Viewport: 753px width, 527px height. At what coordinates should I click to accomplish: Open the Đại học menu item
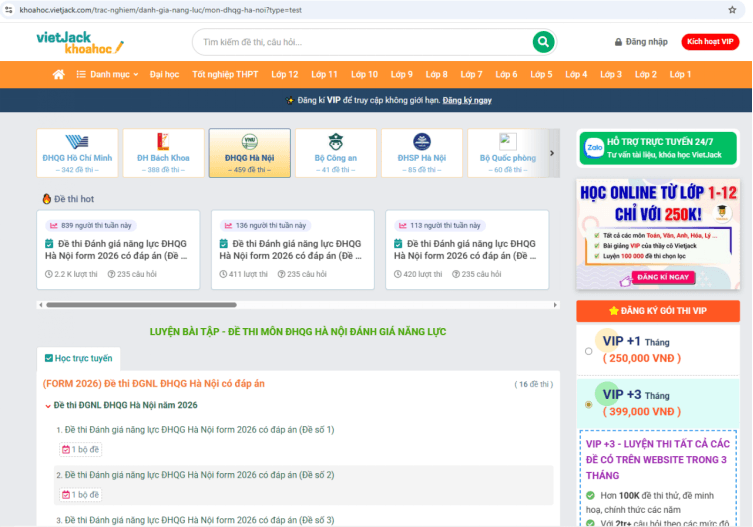(164, 74)
